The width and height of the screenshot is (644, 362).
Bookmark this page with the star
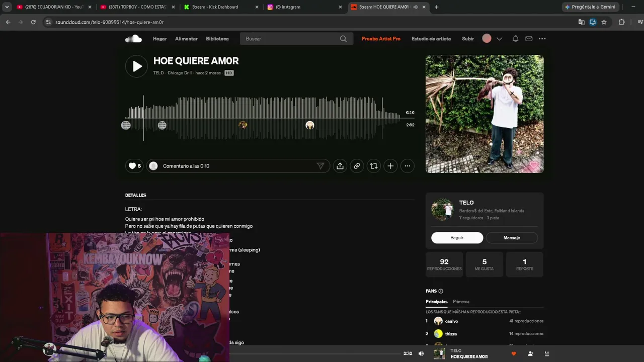(x=604, y=22)
